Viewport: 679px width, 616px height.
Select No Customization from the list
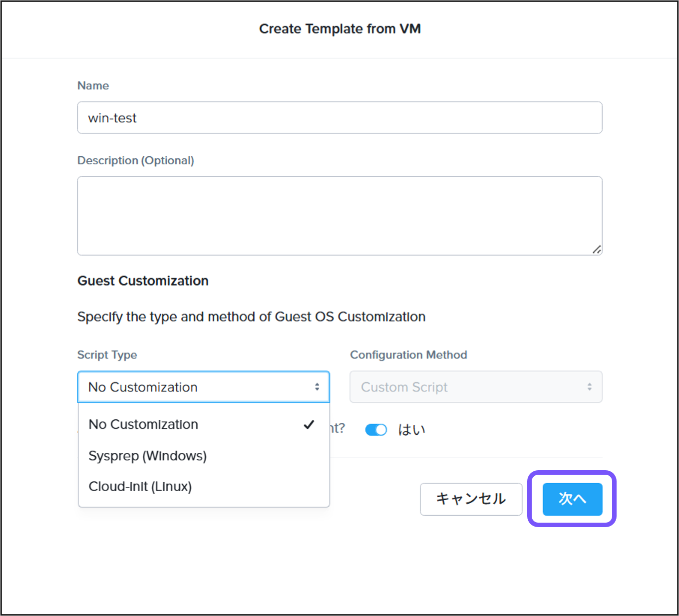(143, 424)
